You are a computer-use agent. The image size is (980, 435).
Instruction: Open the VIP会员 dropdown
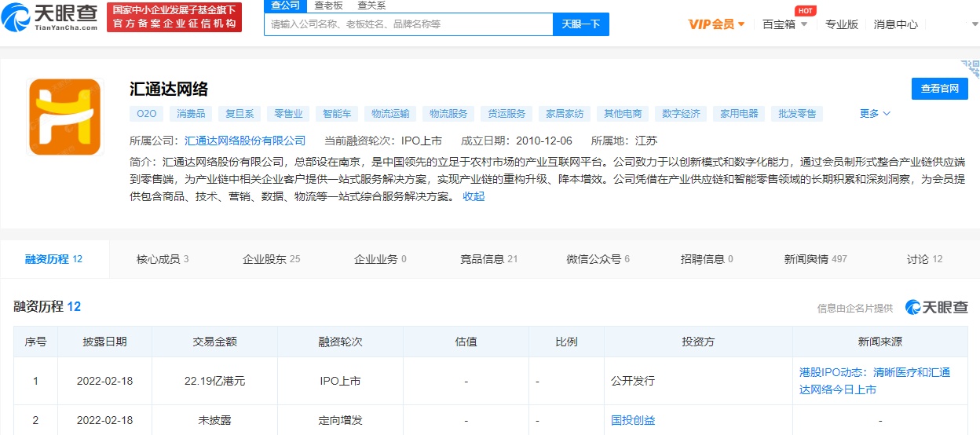click(716, 24)
